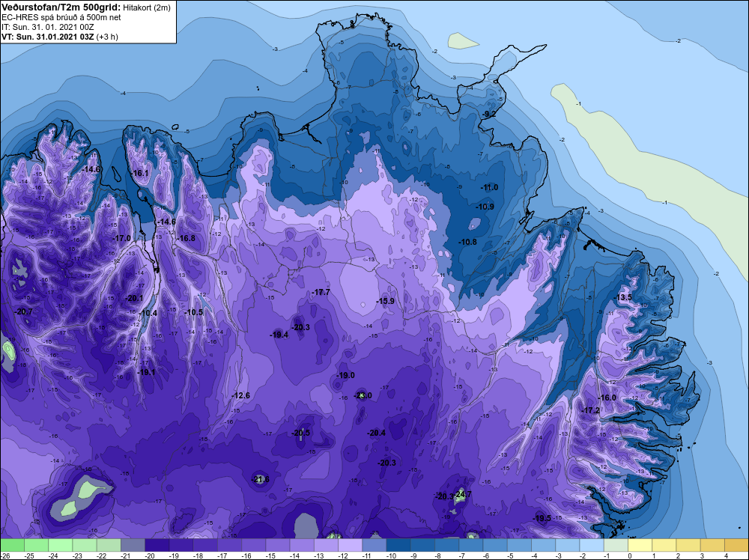Click the -16.8 temperature label

[187, 238]
